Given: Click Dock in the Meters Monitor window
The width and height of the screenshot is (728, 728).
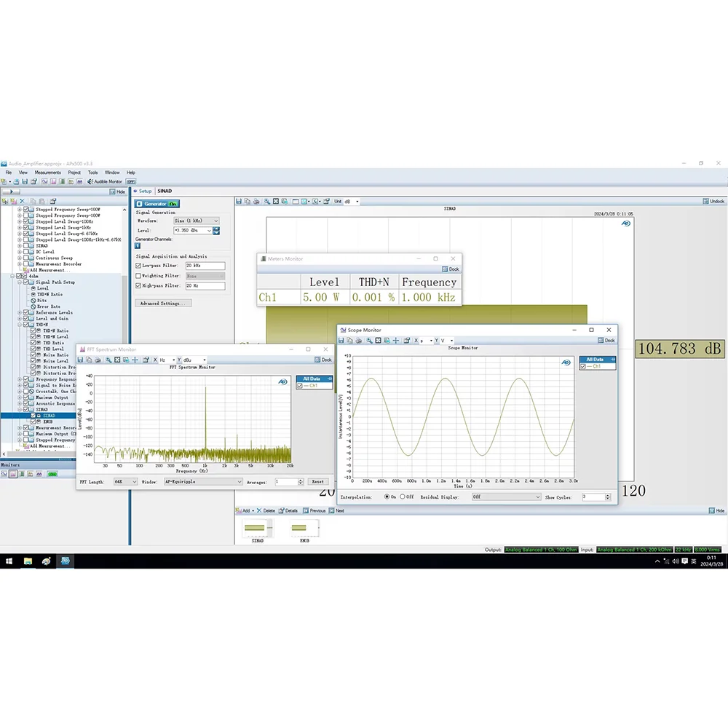Looking at the screenshot, I should [451, 269].
